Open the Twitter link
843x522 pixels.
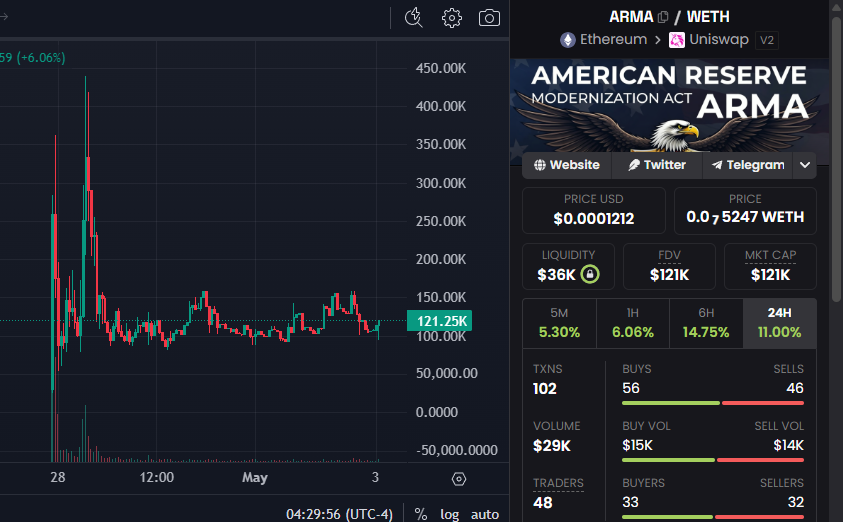[x=657, y=165]
